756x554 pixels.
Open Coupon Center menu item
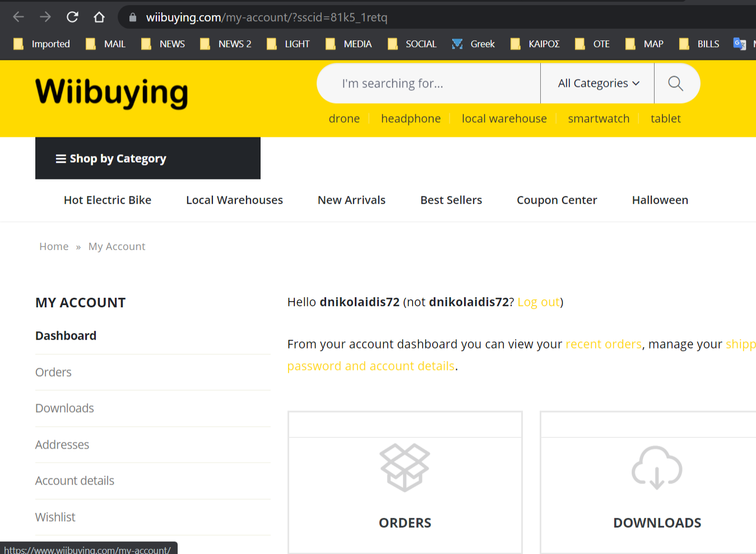[556, 200]
